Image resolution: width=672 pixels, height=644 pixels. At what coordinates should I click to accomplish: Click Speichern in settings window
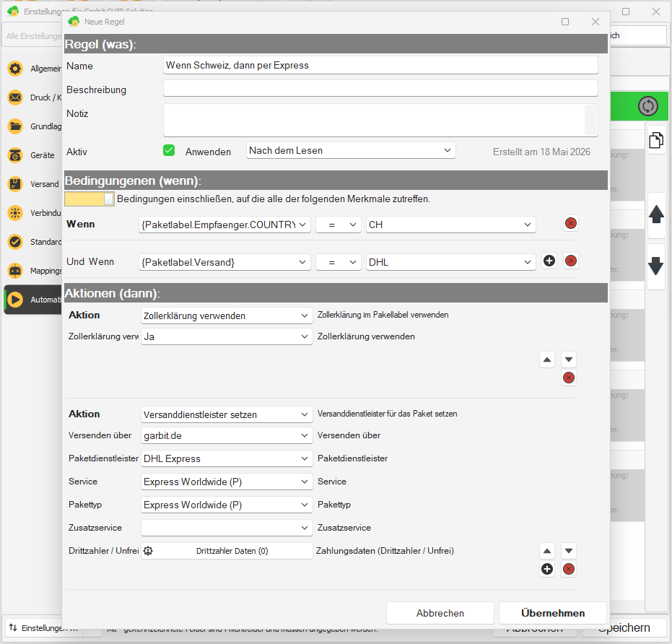pyautogui.click(x=624, y=628)
